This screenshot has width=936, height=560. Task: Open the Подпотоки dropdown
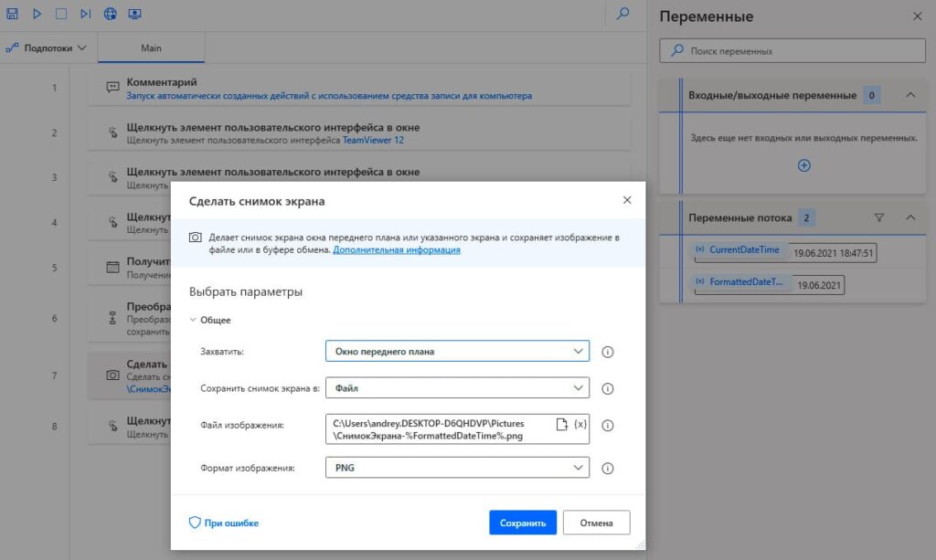[47, 48]
